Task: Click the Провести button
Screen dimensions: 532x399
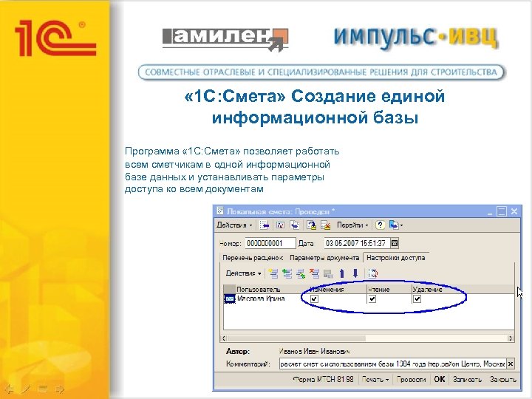Action: (x=412, y=379)
